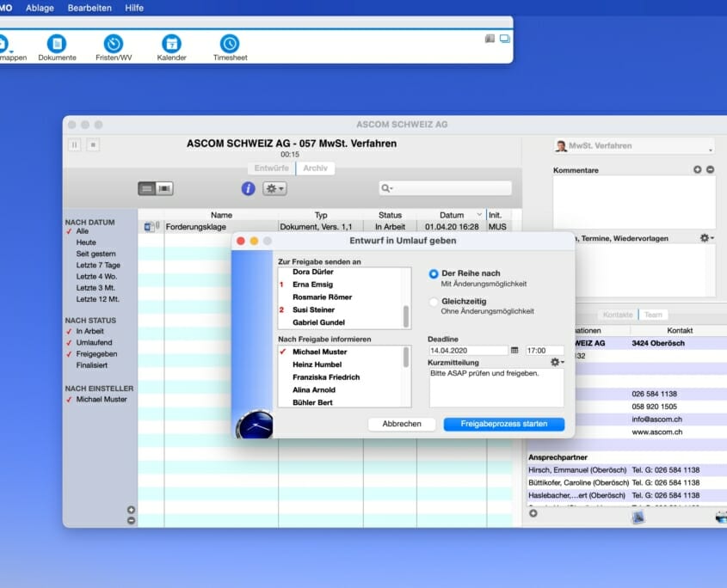
Task: Open the Dokumente module from the toolbar
Action: 56,46
